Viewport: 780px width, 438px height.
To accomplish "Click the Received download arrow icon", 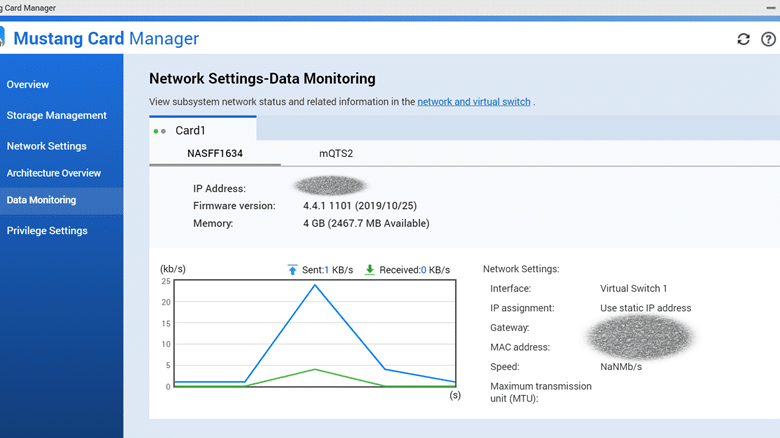I will [x=370, y=270].
